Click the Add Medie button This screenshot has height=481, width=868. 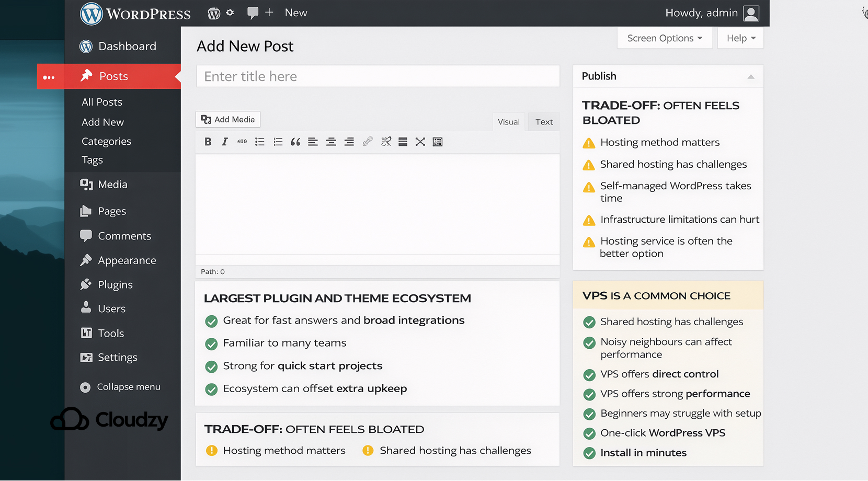click(x=227, y=119)
